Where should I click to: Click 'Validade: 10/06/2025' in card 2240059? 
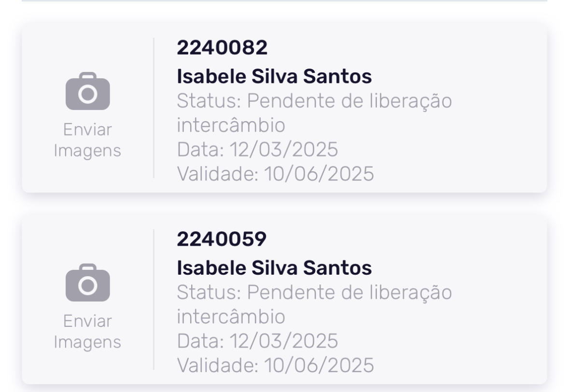275,365
